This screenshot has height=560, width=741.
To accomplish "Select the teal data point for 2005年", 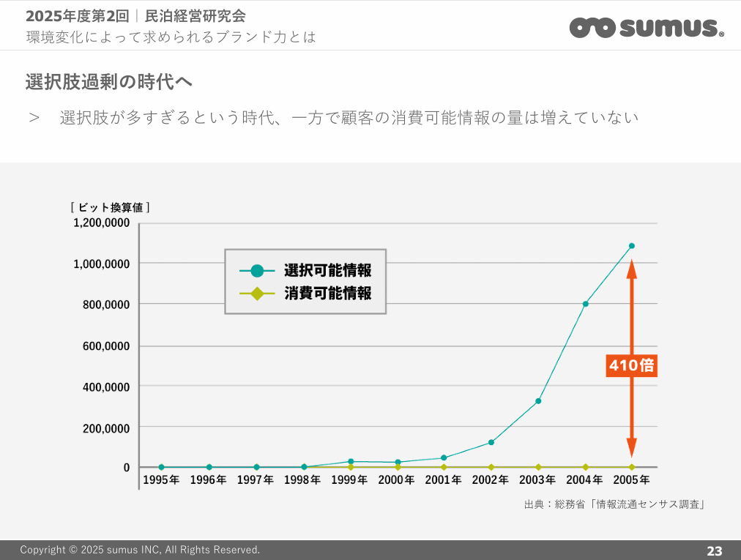I will 632,246.
